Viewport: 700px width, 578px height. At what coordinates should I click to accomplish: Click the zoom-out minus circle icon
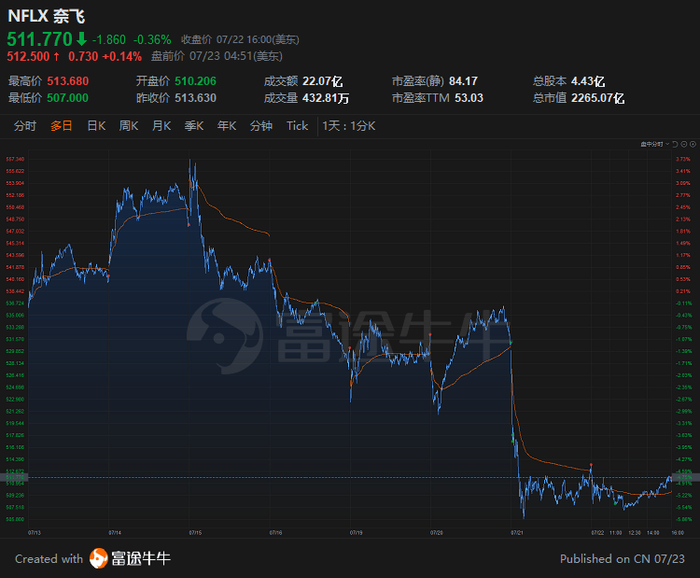[x=684, y=144]
